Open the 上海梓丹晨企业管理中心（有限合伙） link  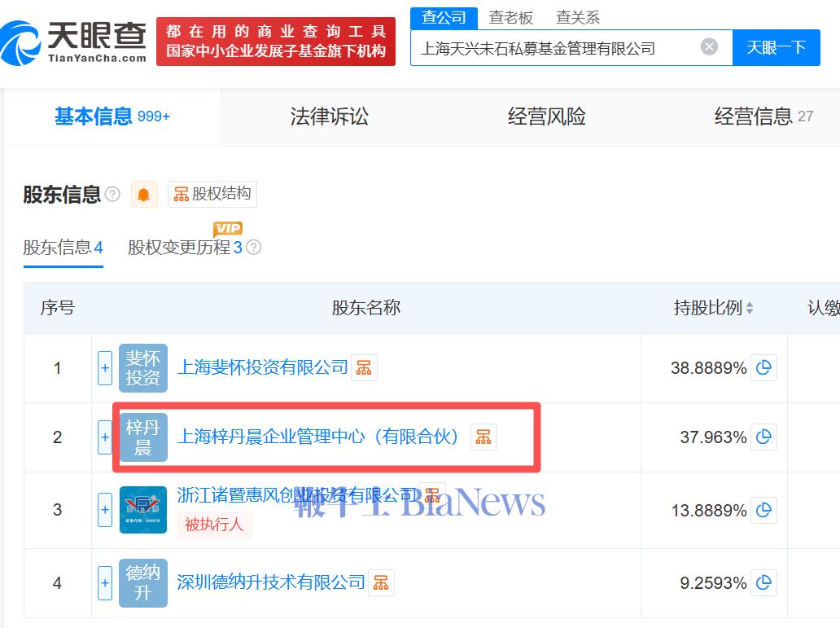(318, 437)
